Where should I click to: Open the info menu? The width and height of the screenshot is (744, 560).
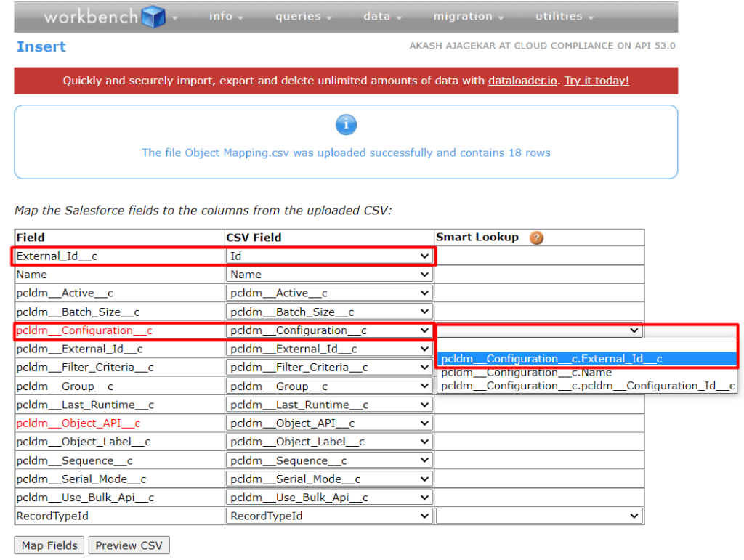(225, 16)
